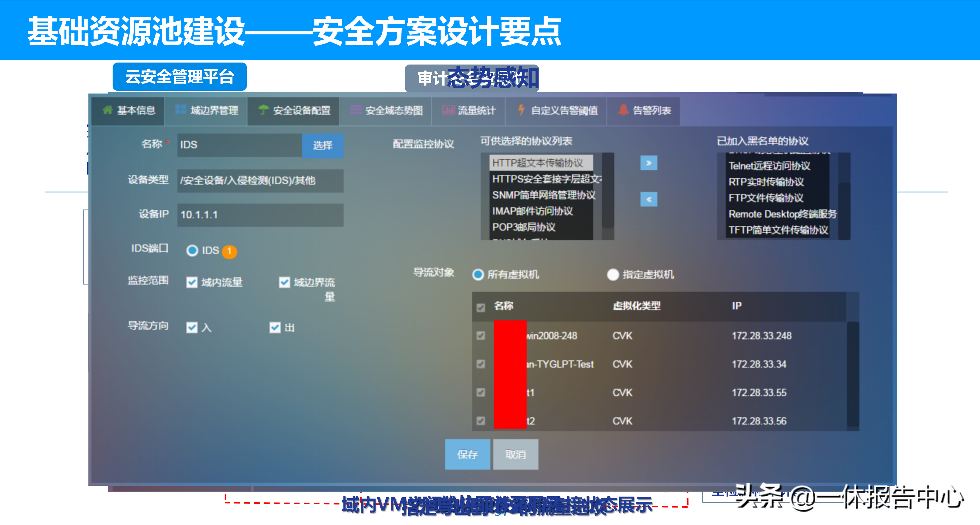This screenshot has height=525, width=980.
Task: Add selected protocol to blacklist with right arrow
Action: [649, 163]
